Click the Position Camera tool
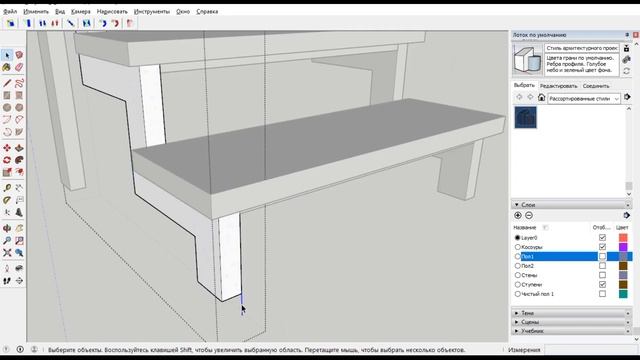640x360 pixels. coord(7,269)
